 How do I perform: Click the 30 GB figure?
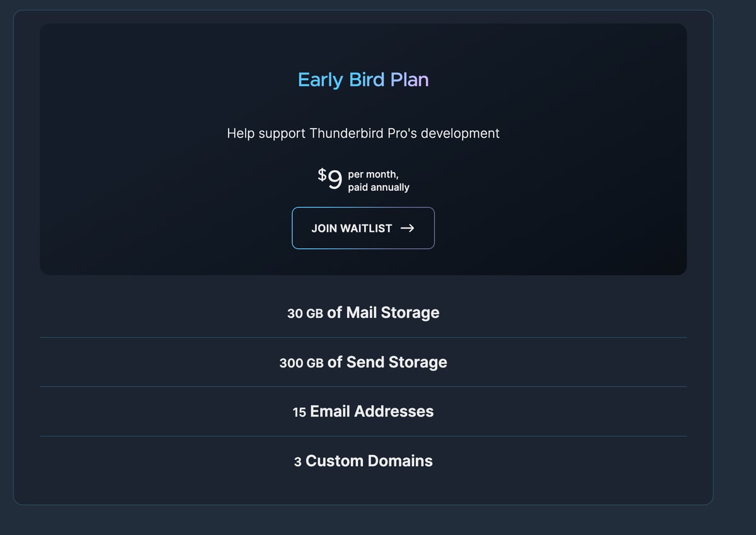[x=305, y=313]
